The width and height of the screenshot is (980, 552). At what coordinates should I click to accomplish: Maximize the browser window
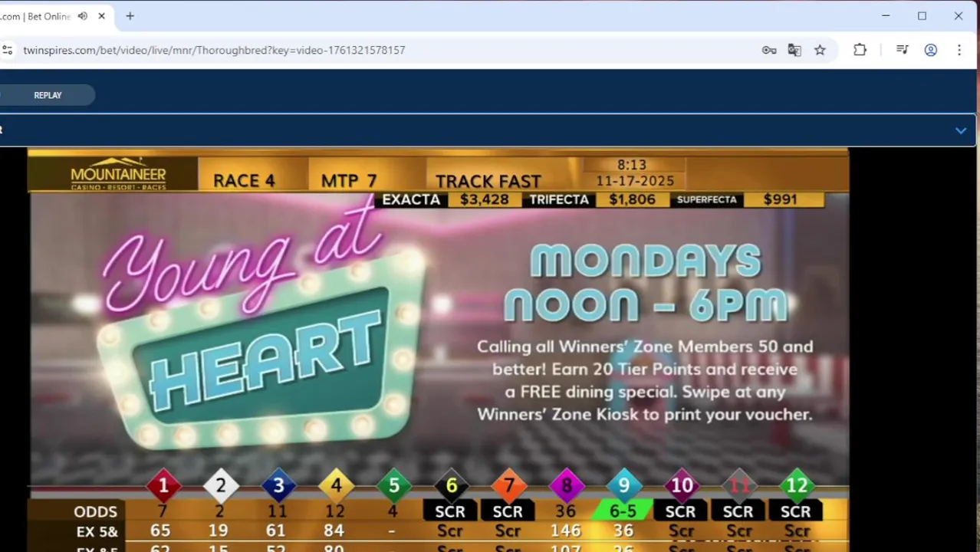point(922,16)
